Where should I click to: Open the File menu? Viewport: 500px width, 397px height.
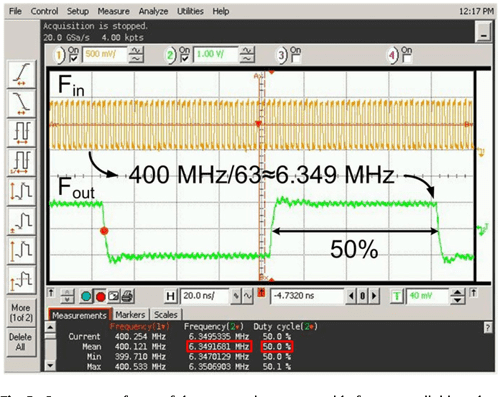(x=15, y=11)
